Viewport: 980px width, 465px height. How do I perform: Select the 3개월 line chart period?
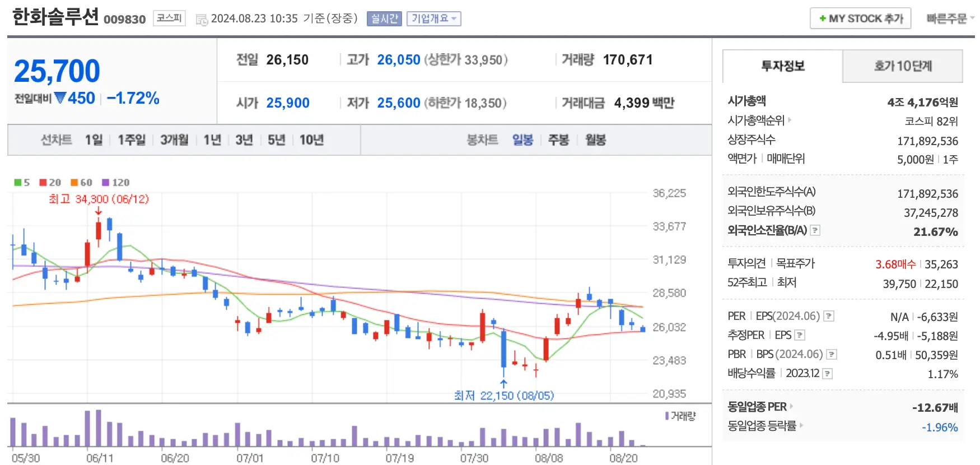point(174,139)
